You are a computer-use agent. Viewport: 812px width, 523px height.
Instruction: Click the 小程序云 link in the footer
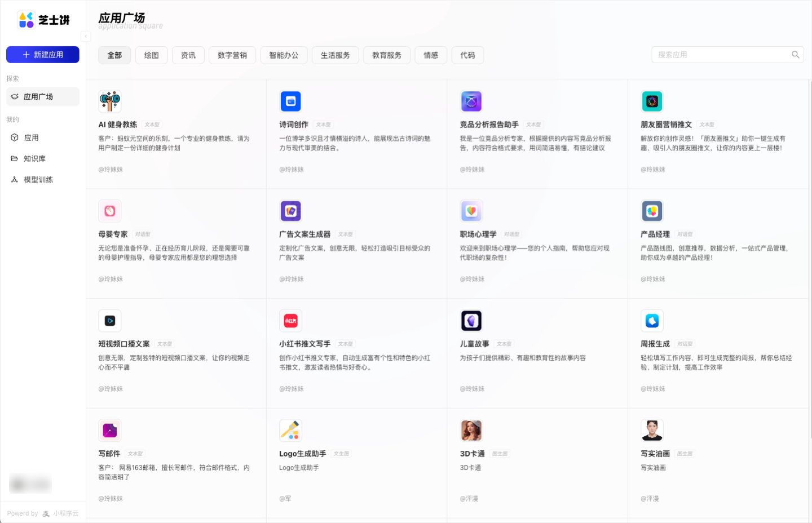[x=66, y=513]
